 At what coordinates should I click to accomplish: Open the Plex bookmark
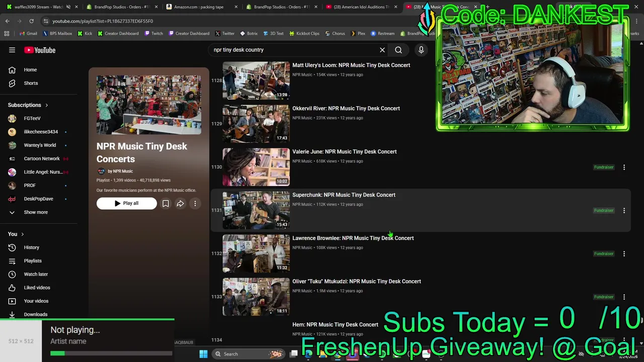[358, 33]
